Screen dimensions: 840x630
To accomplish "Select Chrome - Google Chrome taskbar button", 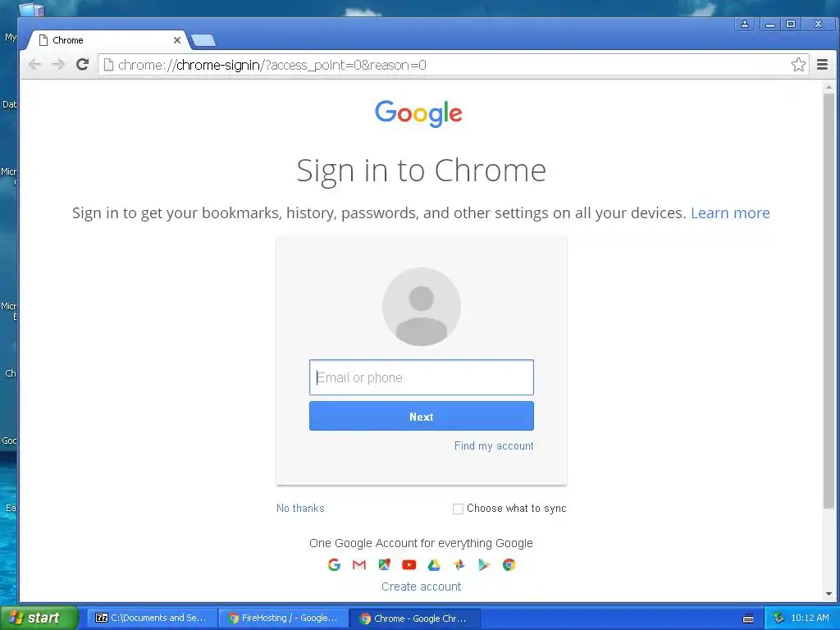I will [x=414, y=619].
